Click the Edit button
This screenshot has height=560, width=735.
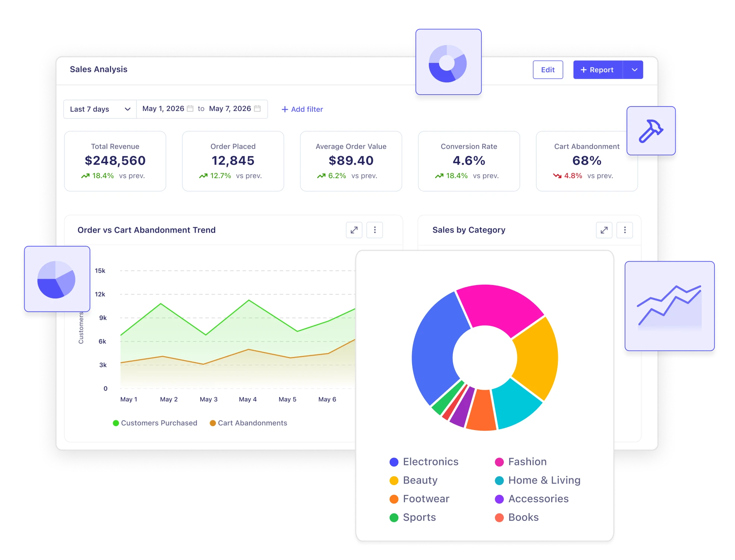point(547,70)
